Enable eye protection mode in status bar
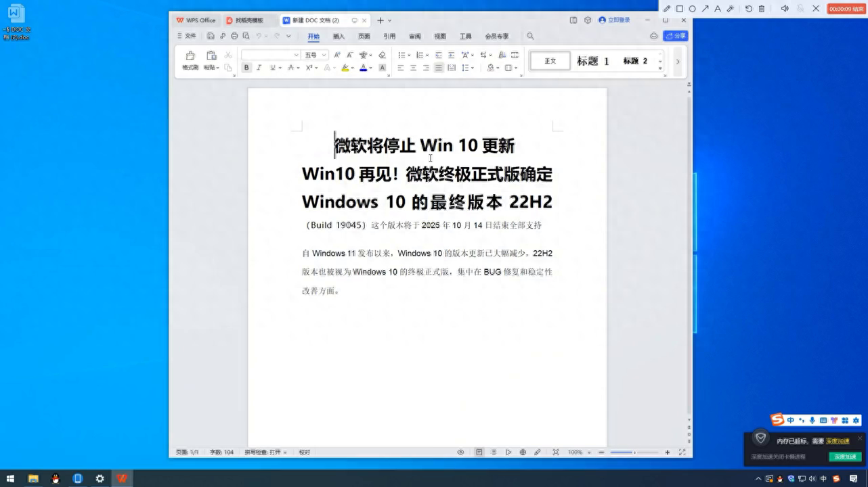This screenshot has width=868, height=487. tap(460, 452)
